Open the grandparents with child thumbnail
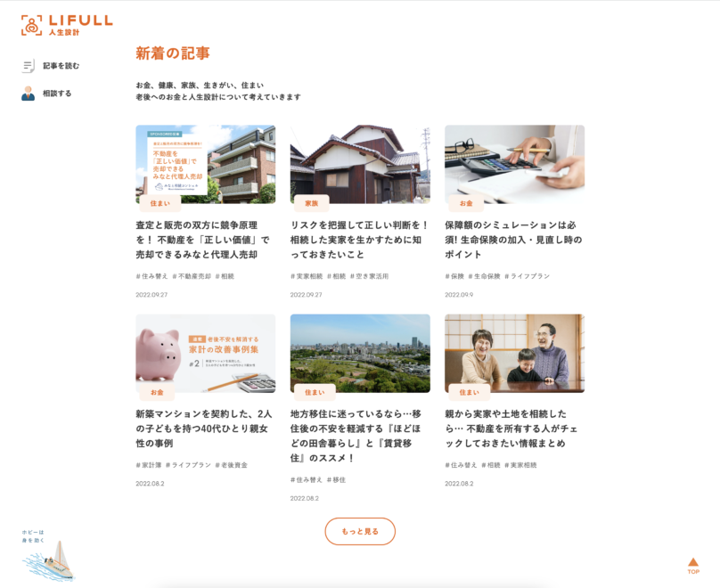This screenshot has width=720, height=588. 515,354
